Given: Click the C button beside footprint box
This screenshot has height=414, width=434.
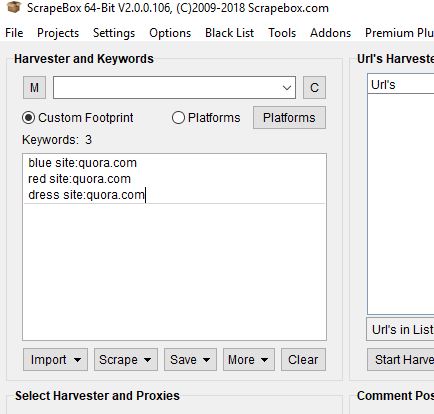Looking at the screenshot, I should (314, 88).
